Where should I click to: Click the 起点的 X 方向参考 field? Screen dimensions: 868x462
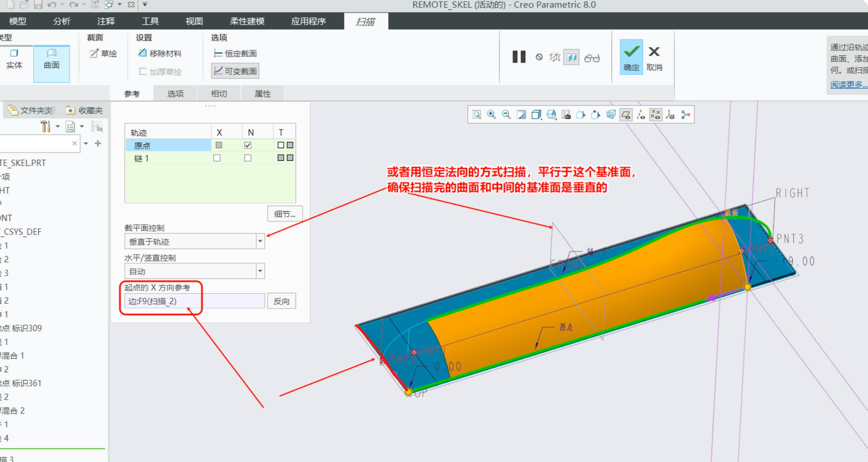[x=194, y=301]
